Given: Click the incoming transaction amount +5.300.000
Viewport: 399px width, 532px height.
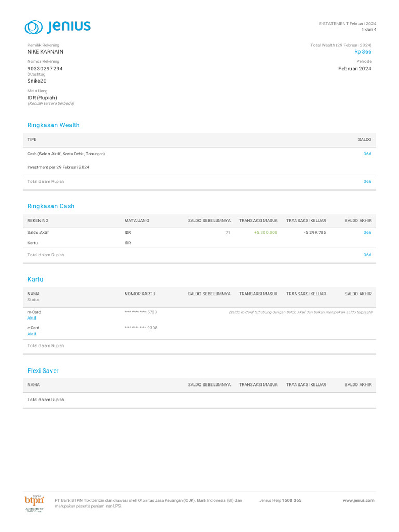Looking at the screenshot, I should coord(265,233).
